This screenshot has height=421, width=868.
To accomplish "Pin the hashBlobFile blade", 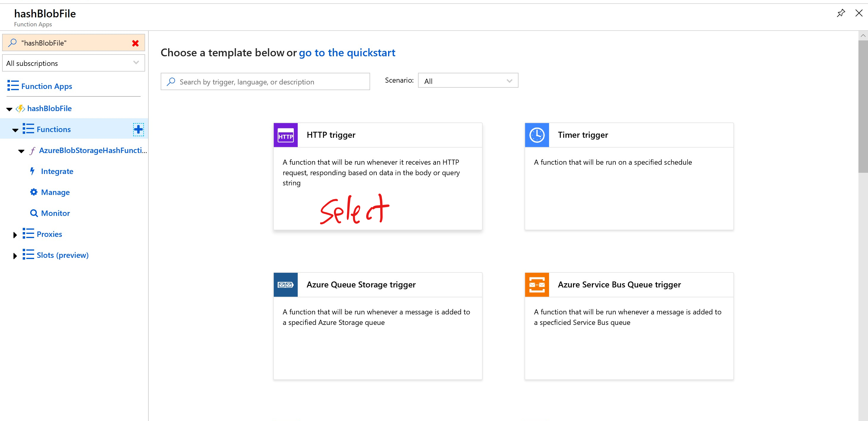I will pyautogui.click(x=841, y=13).
